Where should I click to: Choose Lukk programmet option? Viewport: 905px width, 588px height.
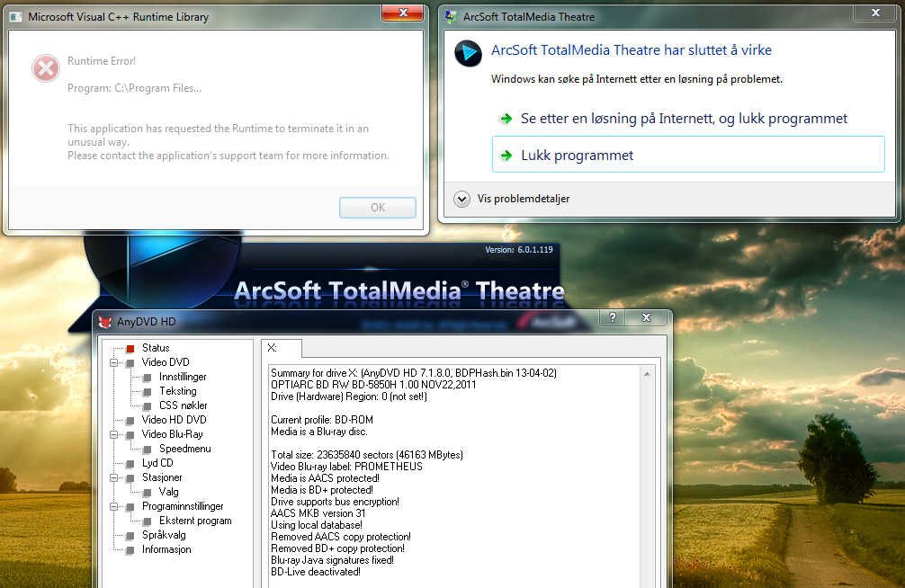(688, 155)
